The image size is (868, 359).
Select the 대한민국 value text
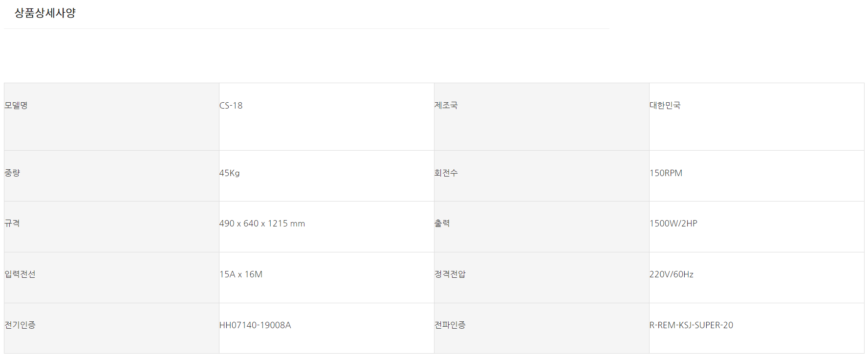point(665,106)
